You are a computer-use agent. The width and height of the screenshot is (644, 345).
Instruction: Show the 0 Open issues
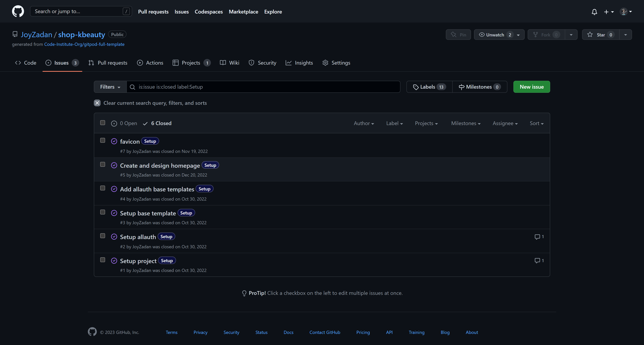(124, 123)
